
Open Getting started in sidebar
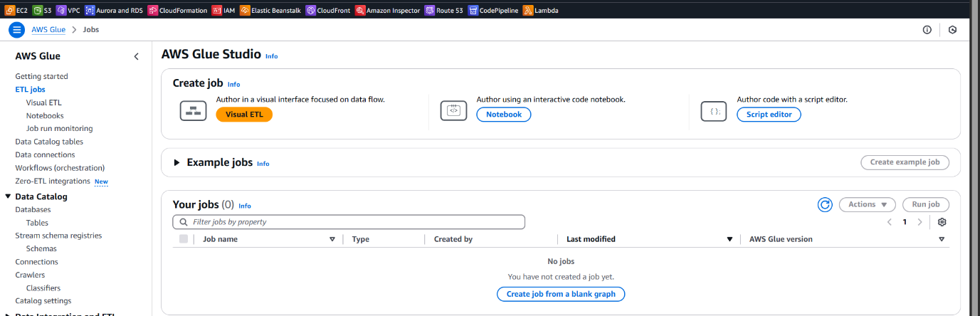pos(41,76)
